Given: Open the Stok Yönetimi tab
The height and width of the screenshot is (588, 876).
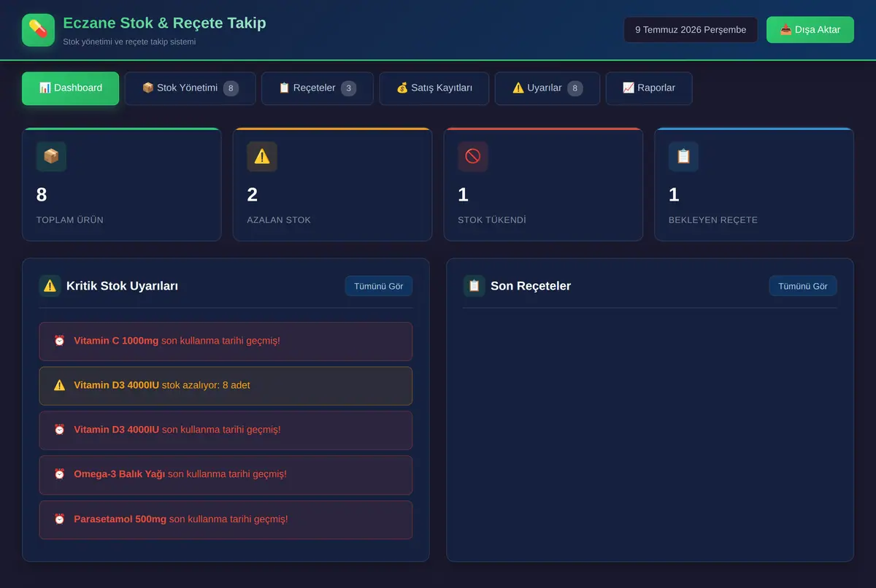Looking at the screenshot, I should pos(190,88).
